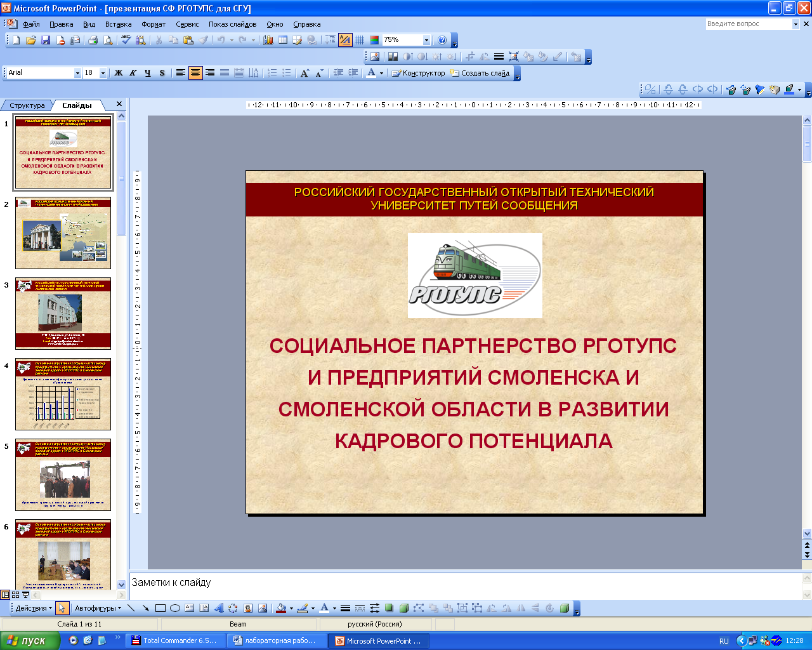Open the font color dropdown arrow in formatting toolbar

381,73
